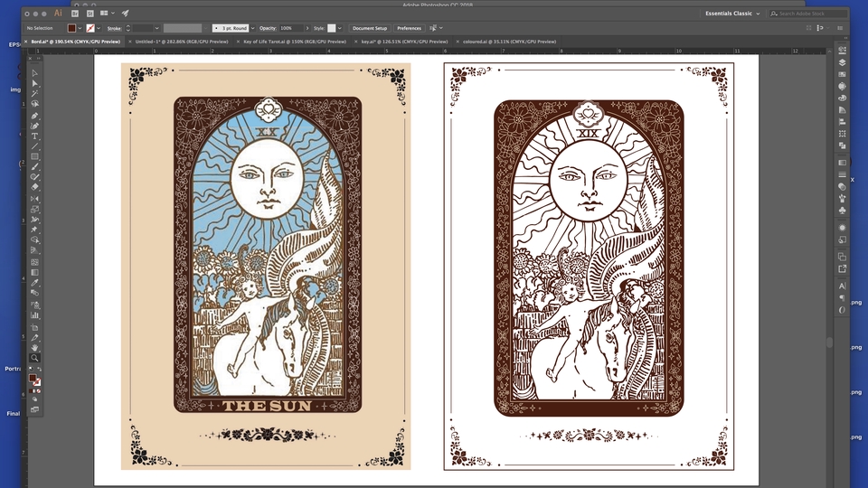Open the 3 pt. Round brush dropdown
This screenshot has width=868, height=488.
(x=252, y=28)
